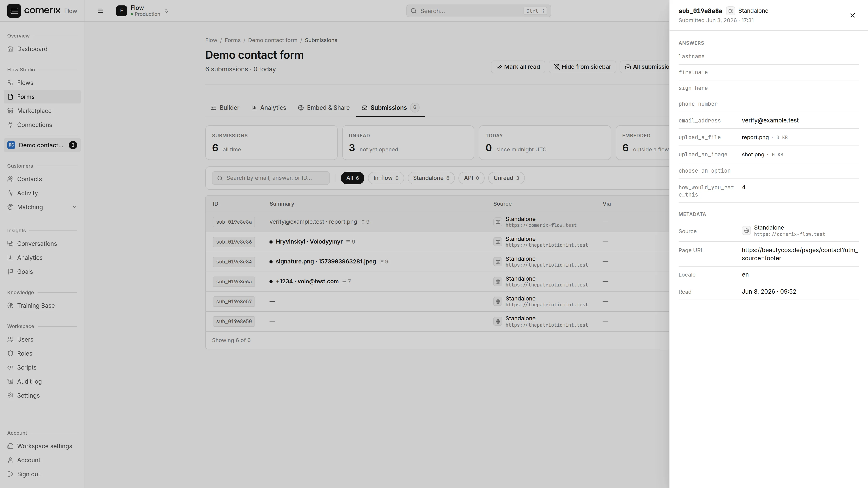This screenshot has height=488, width=868.
Task: Click the Audit log icon
Action: tap(10, 382)
